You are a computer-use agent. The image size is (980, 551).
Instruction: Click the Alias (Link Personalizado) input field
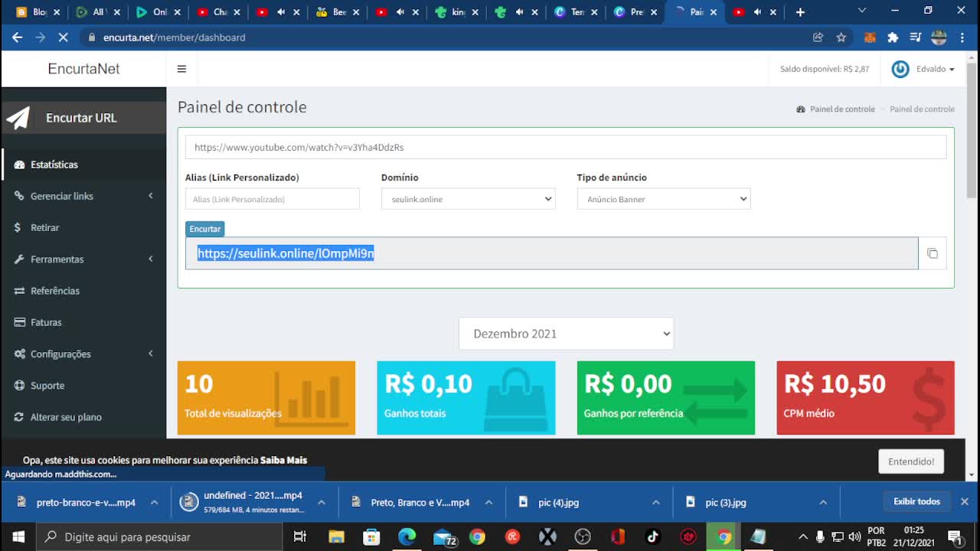pyautogui.click(x=273, y=199)
